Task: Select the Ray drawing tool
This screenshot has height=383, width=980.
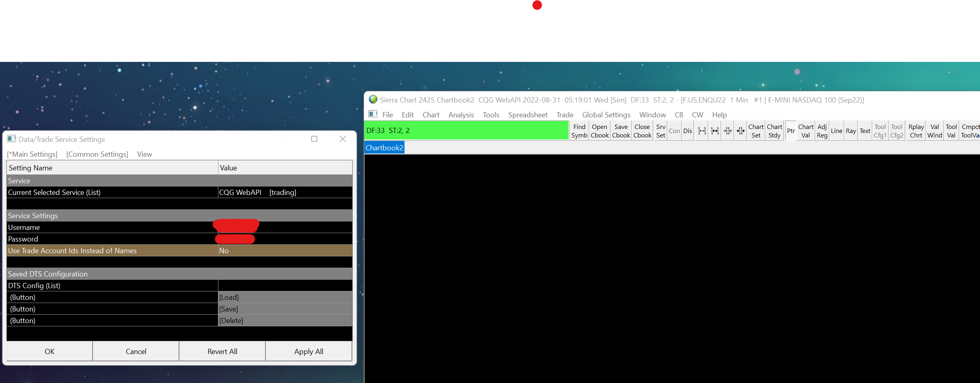Action: [x=851, y=131]
